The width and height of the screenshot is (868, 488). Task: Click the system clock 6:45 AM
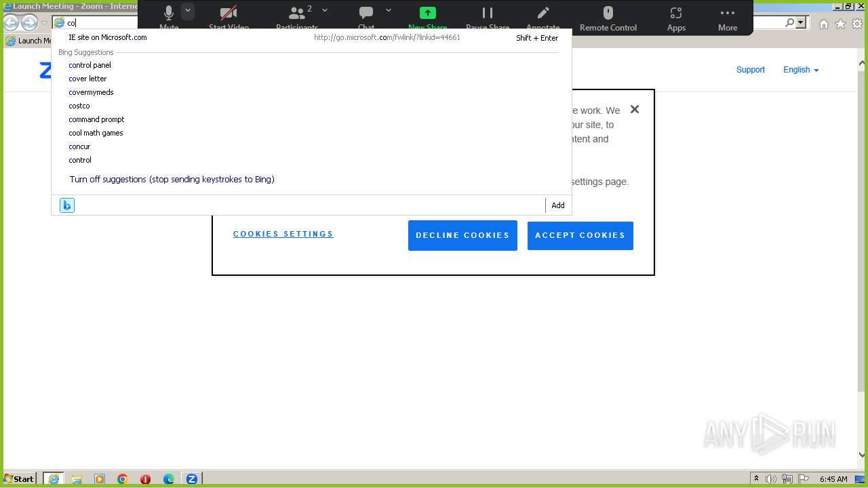(833, 479)
